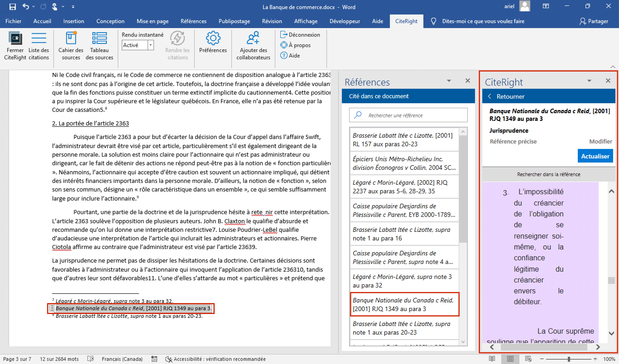Screen dimensions: 619x364
Task: Undo the last action in quick access toolbar
Action: point(26,6)
